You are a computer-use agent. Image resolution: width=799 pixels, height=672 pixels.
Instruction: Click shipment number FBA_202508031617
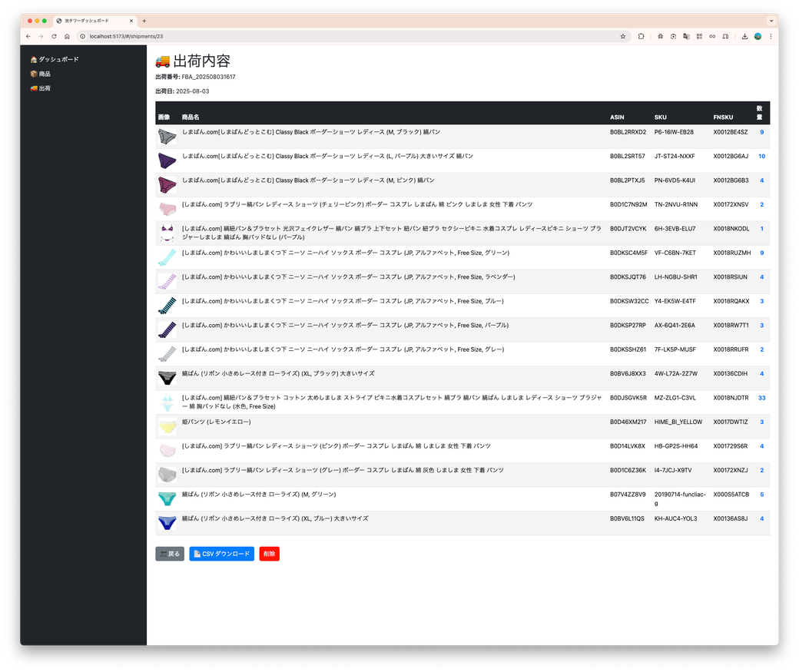208,77
